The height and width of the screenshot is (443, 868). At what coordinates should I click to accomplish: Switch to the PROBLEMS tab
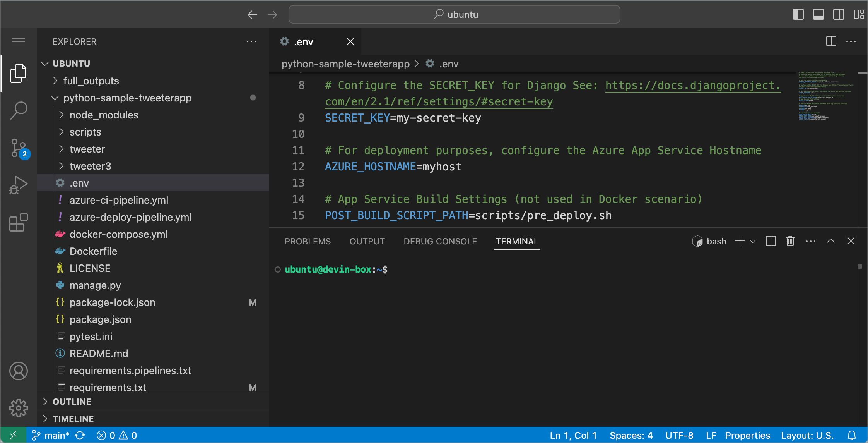[x=308, y=241]
